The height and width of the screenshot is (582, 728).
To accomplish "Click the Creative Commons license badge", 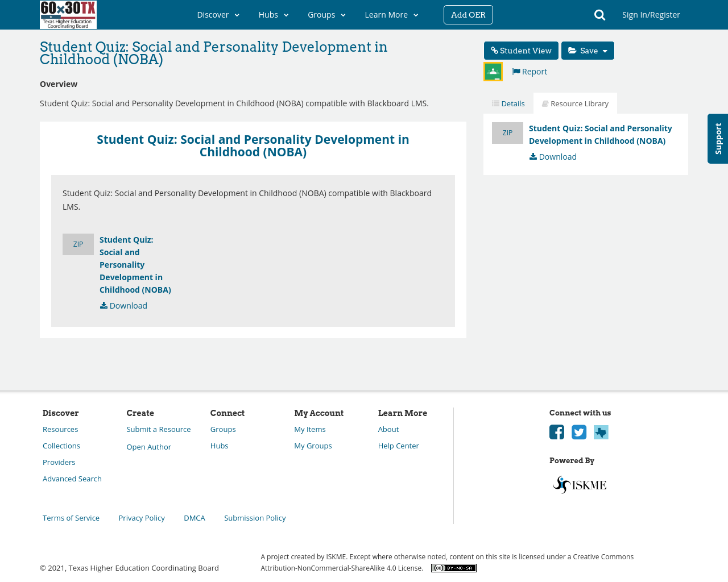I will click(x=453, y=567).
